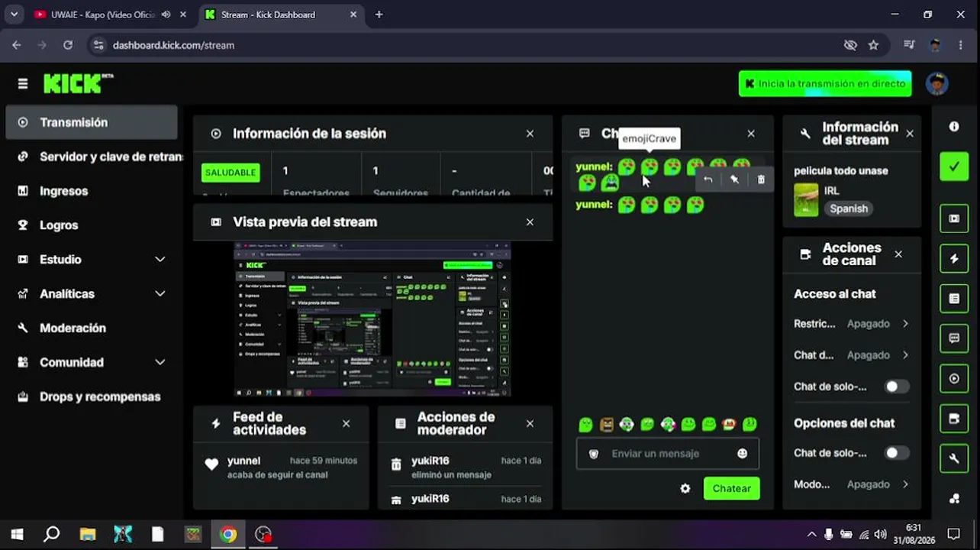
Task: Toggle the wrench widget icon in right sidebar
Action: 954,458
